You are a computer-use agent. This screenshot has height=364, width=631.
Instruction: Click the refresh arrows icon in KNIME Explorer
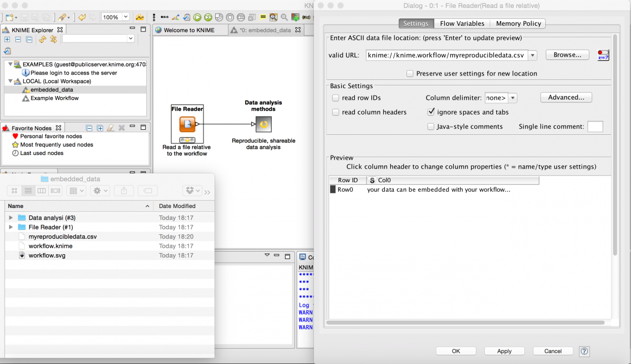click(x=43, y=39)
